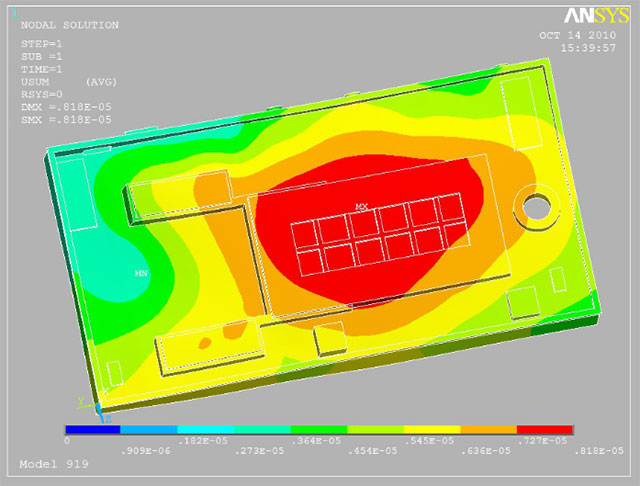Click the Model 919 label
The width and height of the screenshot is (640, 486).
tap(54, 464)
